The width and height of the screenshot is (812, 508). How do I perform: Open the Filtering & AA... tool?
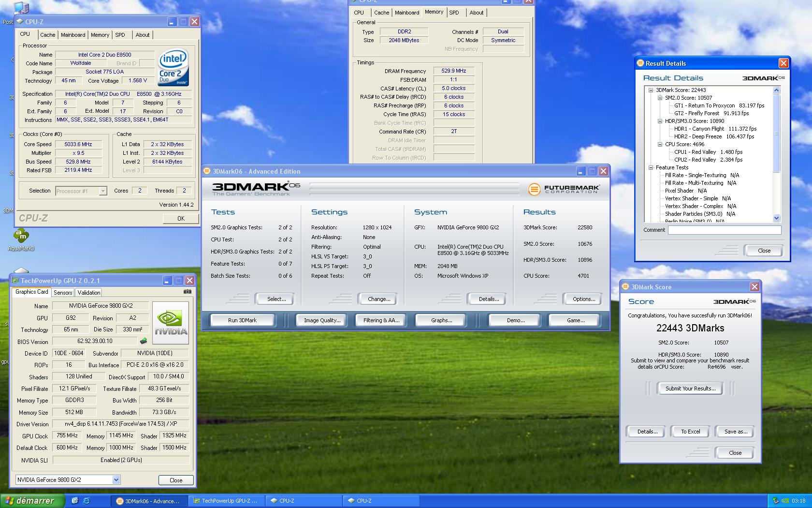point(381,320)
